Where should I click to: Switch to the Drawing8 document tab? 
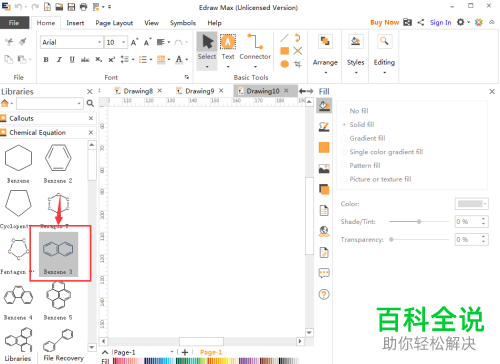click(x=138, y=91)
